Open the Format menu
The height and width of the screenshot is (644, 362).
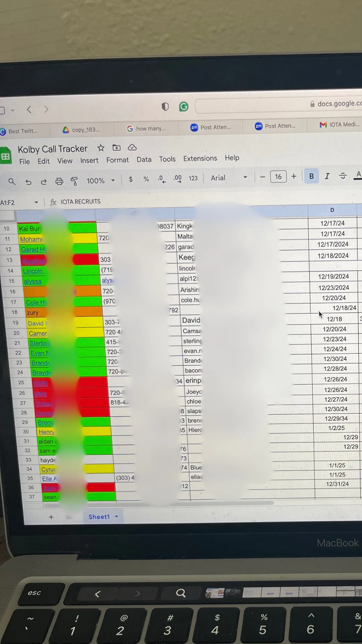point(117,160)
